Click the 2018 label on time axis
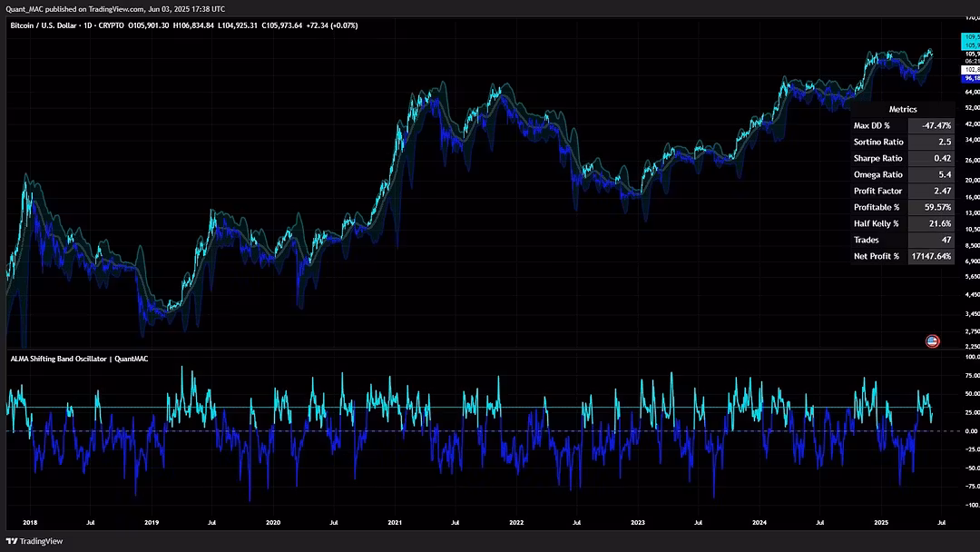The height and width of the screenshot is (552, 980). click(30, 522)
